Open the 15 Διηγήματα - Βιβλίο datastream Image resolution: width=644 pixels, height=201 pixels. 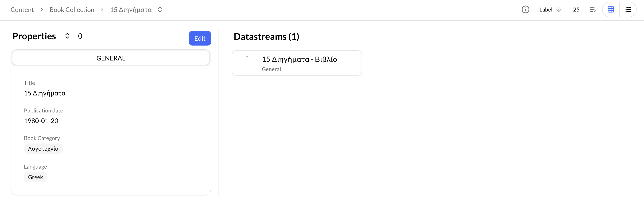[x=299, y=60]
